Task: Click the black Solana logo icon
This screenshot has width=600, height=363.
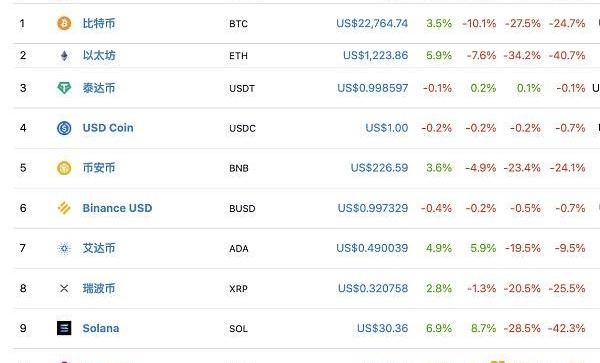Action: [x=64, y=328]
